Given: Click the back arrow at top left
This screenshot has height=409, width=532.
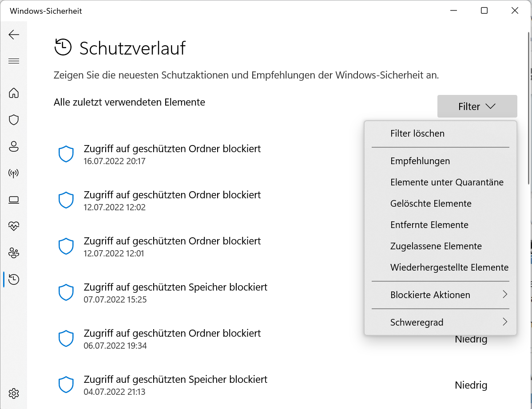Looking at the screenshot, I should pyautogui.click(x=14, y=35).
